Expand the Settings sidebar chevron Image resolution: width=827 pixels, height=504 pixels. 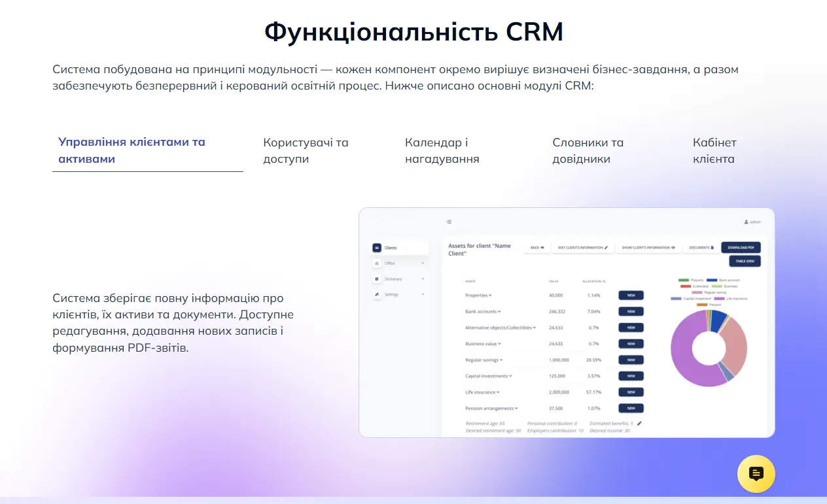coord(423,295)
